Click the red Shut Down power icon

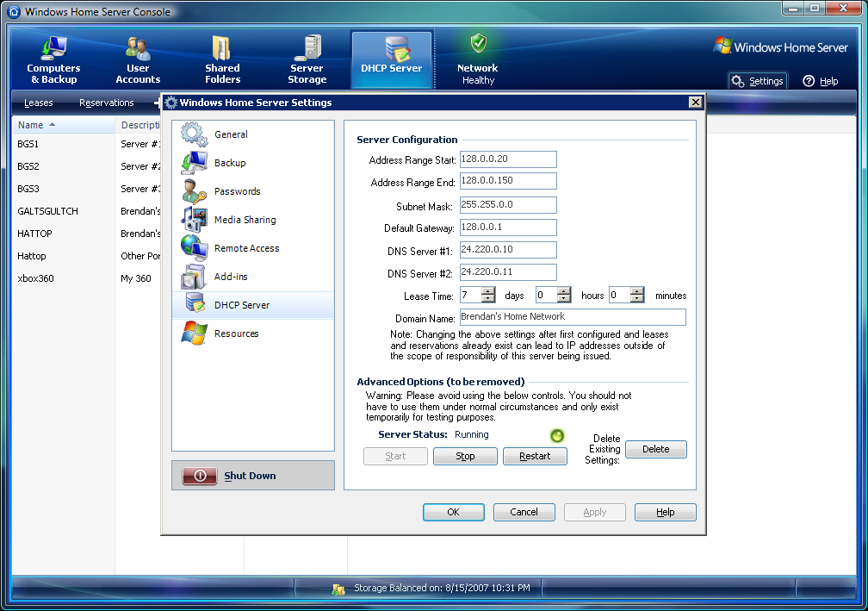(200, 476)
